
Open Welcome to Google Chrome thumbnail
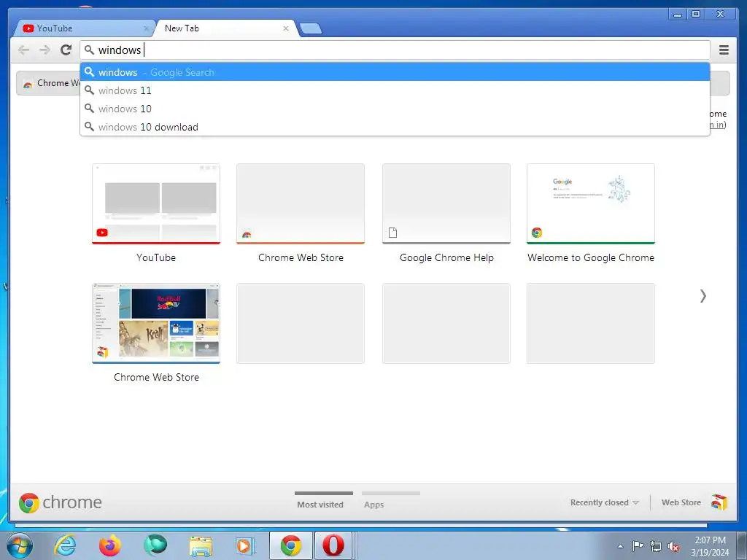(591, 204)
